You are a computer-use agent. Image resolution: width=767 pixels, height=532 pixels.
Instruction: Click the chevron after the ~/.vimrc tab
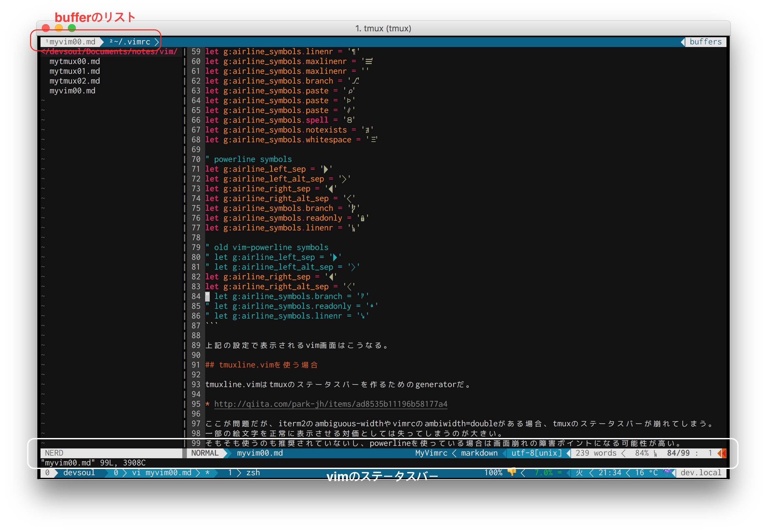point(157,41)
